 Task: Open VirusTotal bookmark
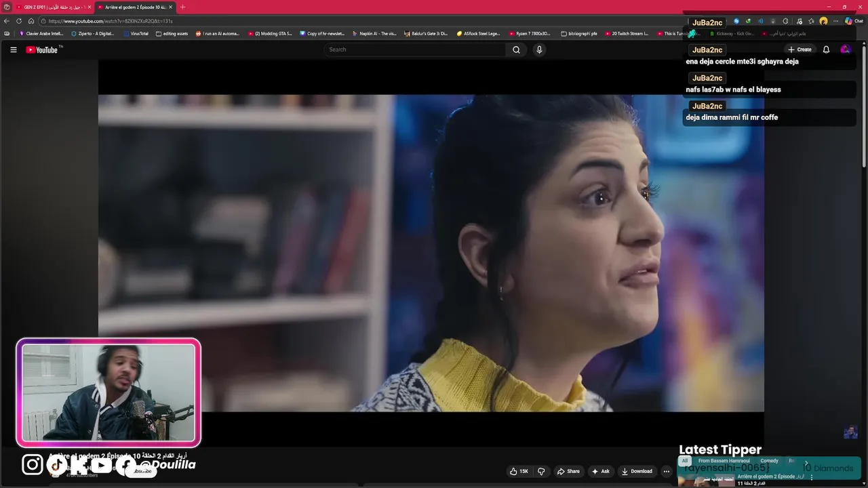tap(136, 33)
